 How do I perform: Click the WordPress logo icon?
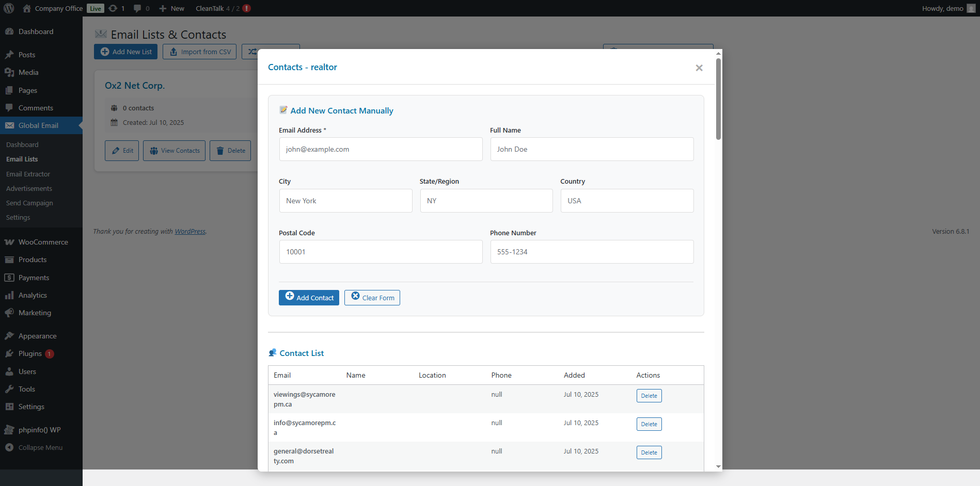[9, 8]
